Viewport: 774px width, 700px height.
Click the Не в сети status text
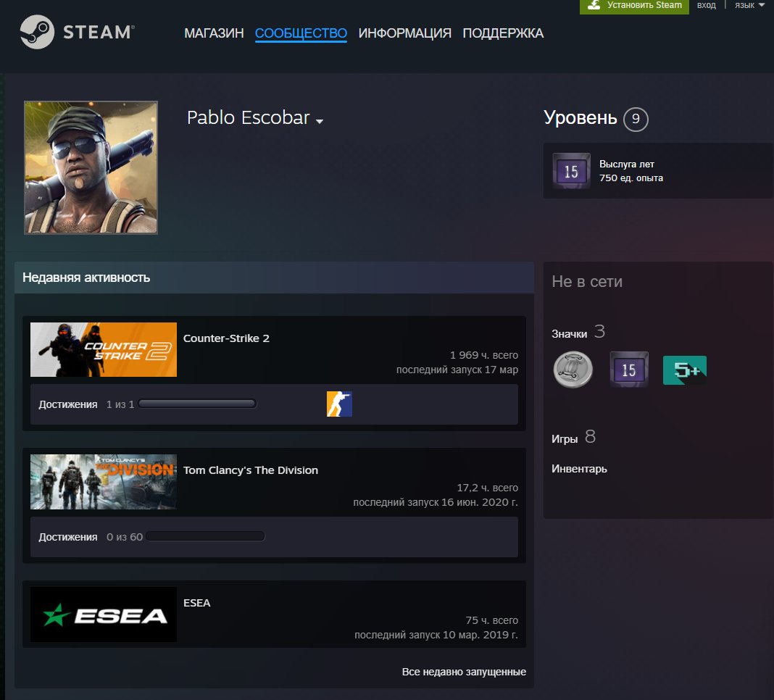587,281
